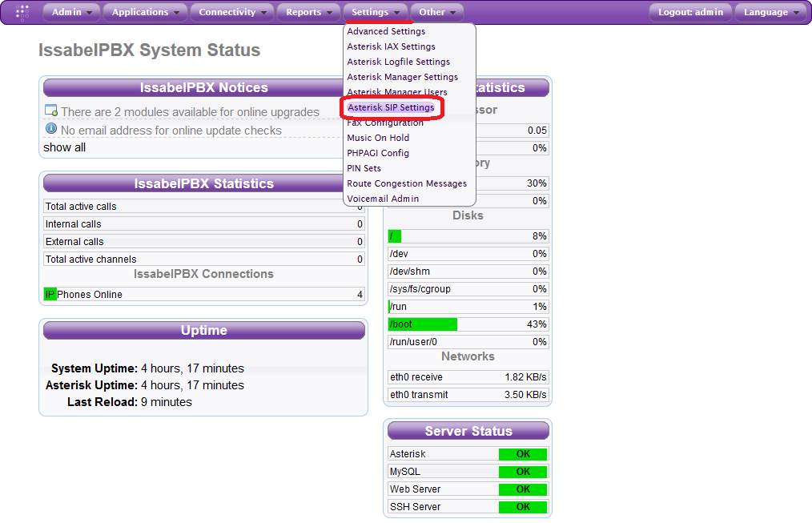Open the Connectivity dropdown
The image size is (812, 523).
pyautogui.click(x=232, y=12)
